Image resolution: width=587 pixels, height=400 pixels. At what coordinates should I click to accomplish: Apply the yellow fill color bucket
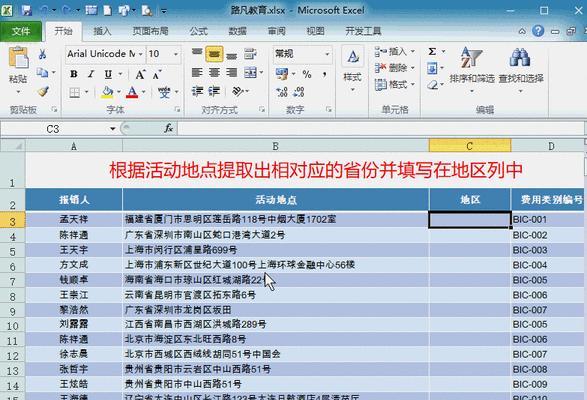(107, 92)
